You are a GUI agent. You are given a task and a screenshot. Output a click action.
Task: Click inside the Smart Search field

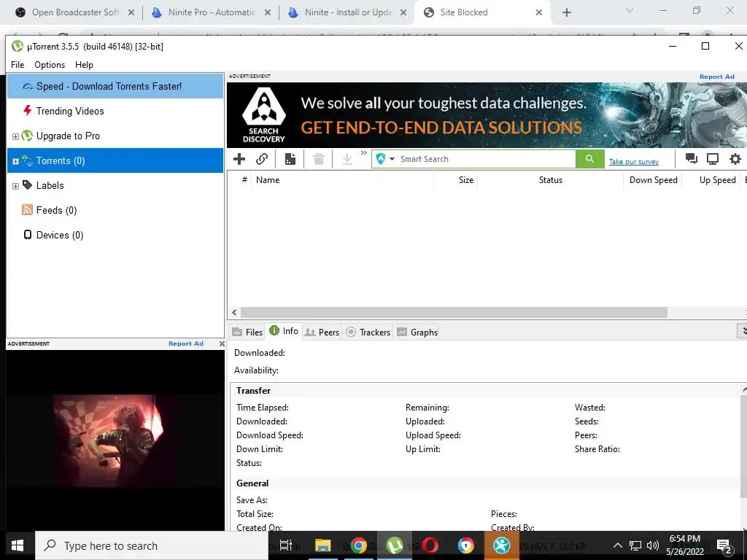(487, 159)
